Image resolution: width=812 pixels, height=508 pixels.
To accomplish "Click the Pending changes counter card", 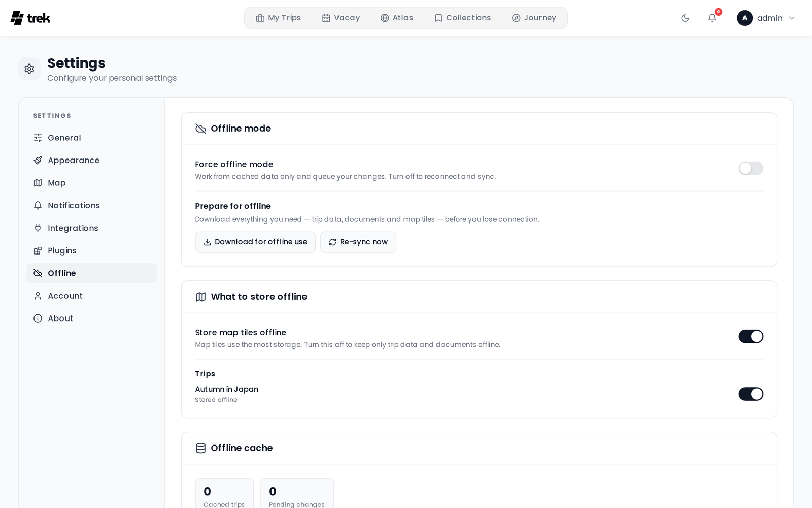I will (x=297, y=493).
